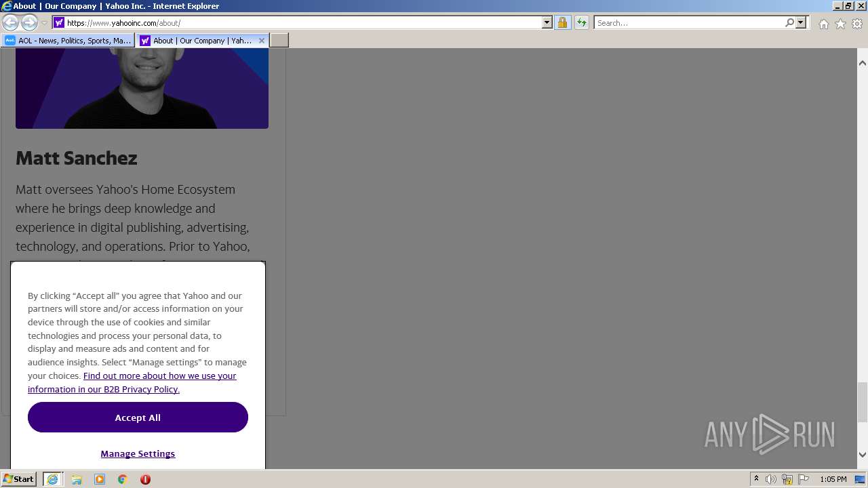Image resolution: width=868 pixels, height=488 pixels.
Task: Click the volume speaker tray icon
Action: click(771, 479)
